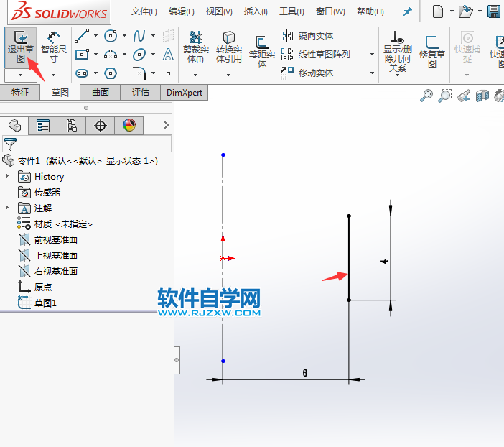The image size is (504, 447).
Task: Click Linear Sketch Pattern (线性草图阵列)
Action: (315, 55)
